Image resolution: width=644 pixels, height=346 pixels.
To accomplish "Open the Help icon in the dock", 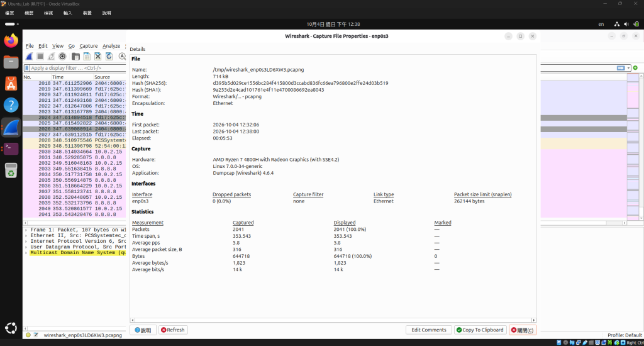I will pyautogui.click(x=11, y=105).
